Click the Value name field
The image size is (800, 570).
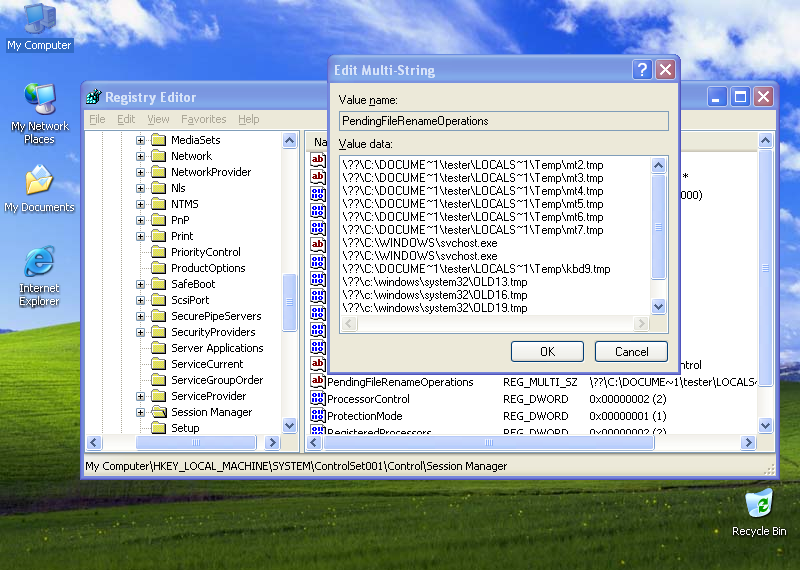(504, 121)
